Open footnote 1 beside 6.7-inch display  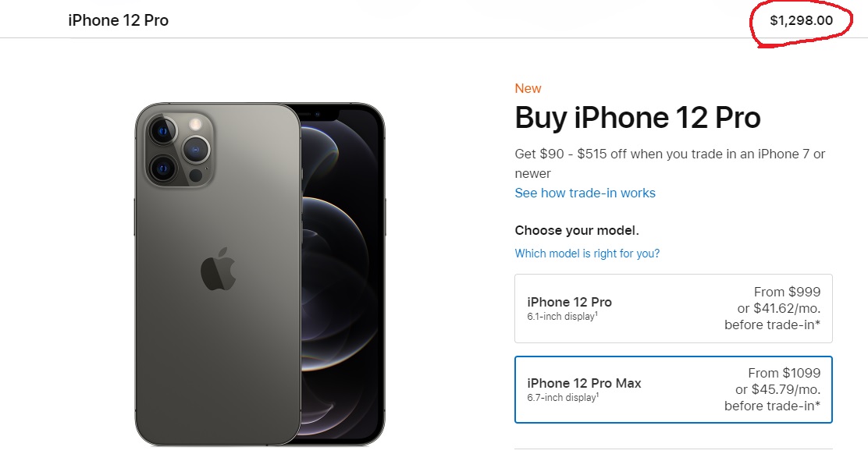597,395
